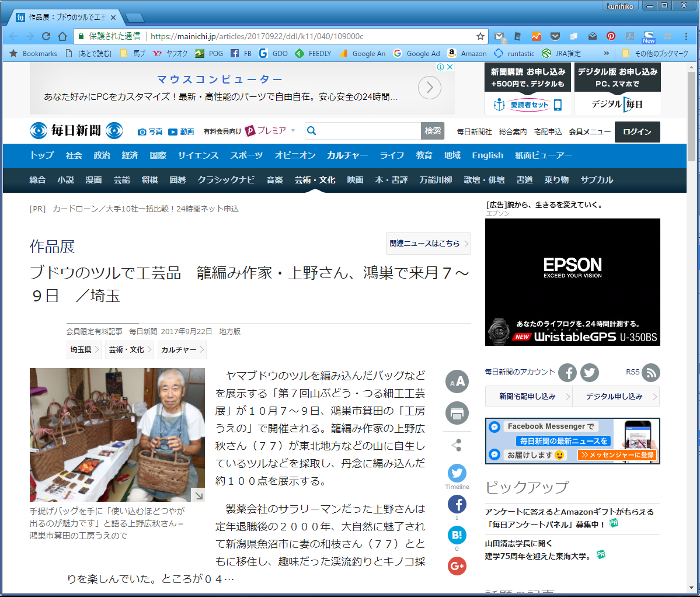This screenshot has width=700, height=597.
Task: Open the RSS feed icon
Action: click(650, 372)
